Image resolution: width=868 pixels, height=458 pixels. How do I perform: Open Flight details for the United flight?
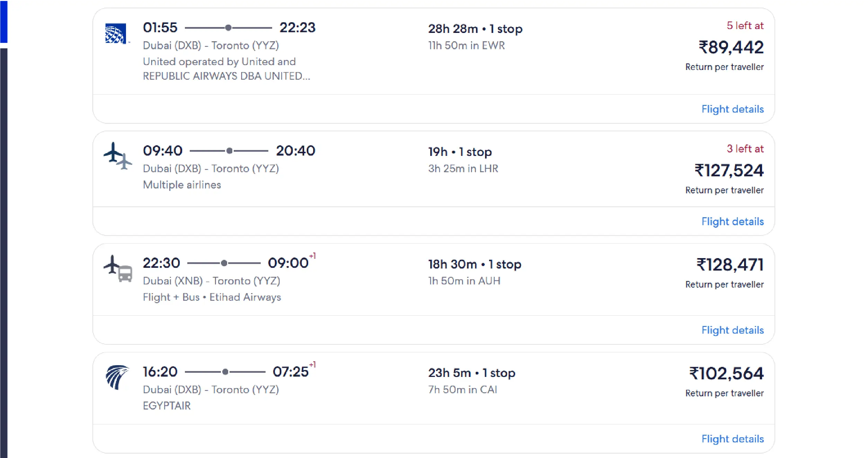(x=732, y=109)
